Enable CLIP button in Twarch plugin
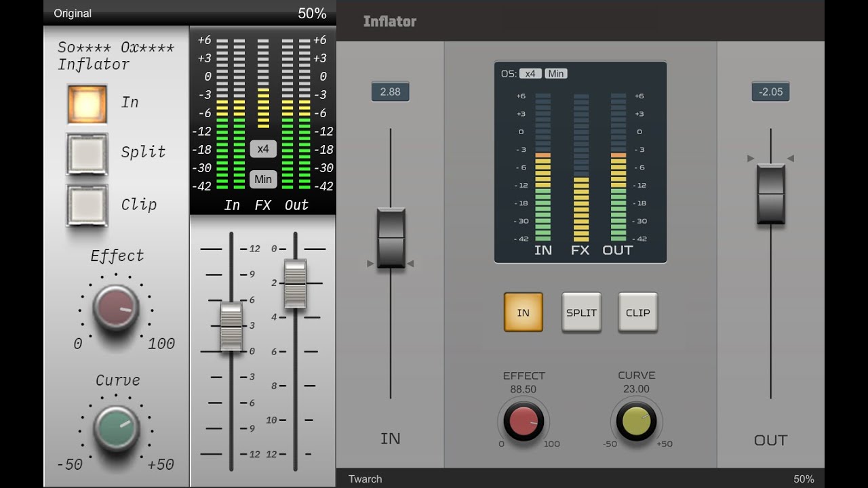 click(637, 312)
